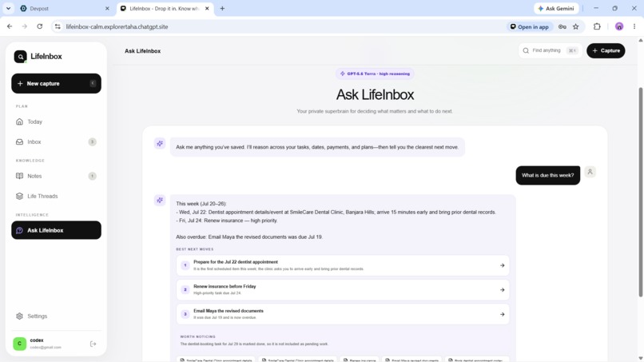
Task: Open the Renew insurance before Friday card
Action: pyautogui.click(x=343, y=290)
